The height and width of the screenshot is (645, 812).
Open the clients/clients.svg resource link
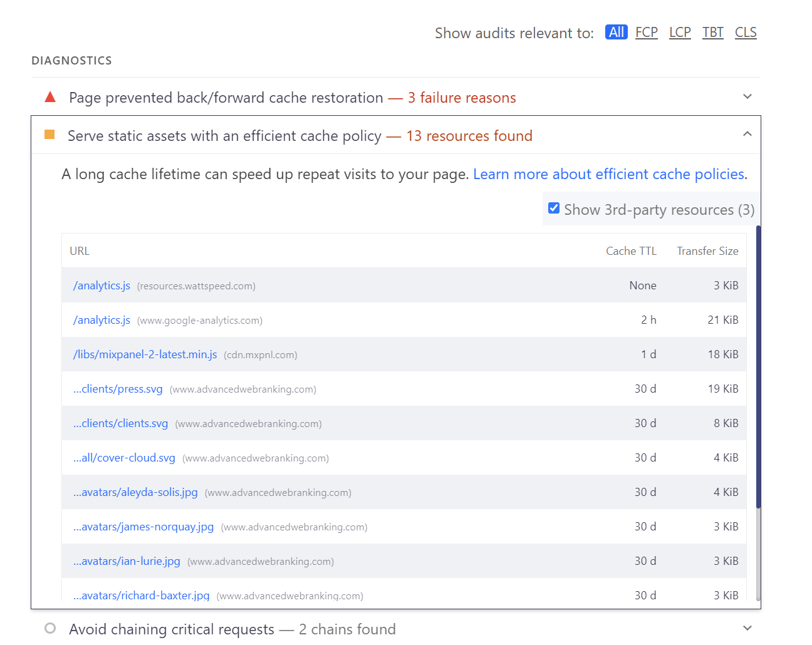[120, 423]
